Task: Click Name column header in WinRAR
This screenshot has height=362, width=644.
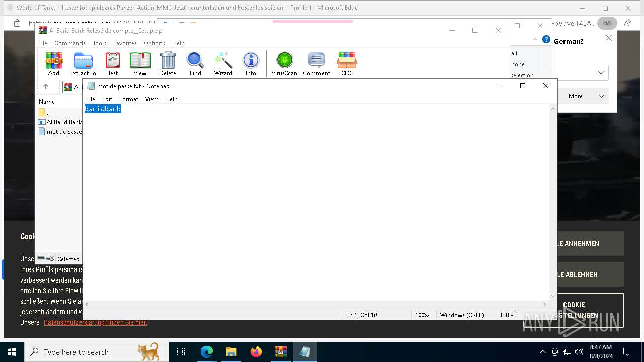Action: (47, 102)
